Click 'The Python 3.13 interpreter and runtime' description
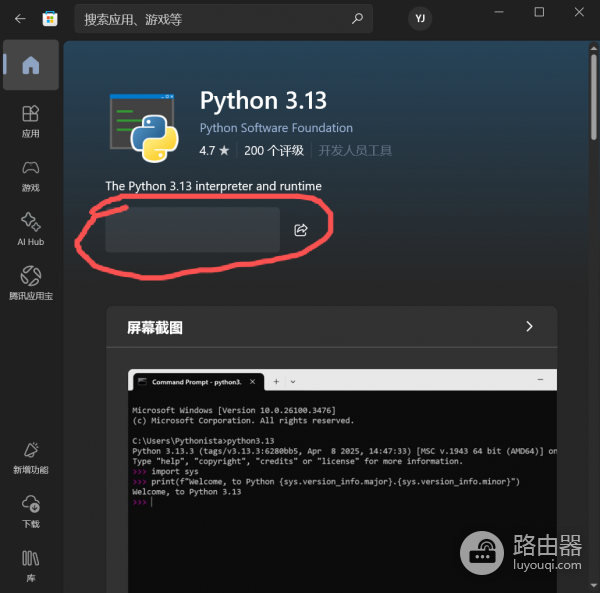The width and height of the screenshot is (600, 593). [x=214, y=186]
